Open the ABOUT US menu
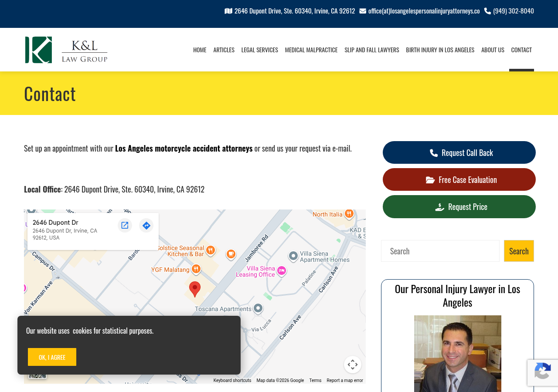The image size is (558, 392). click(493, 49)
